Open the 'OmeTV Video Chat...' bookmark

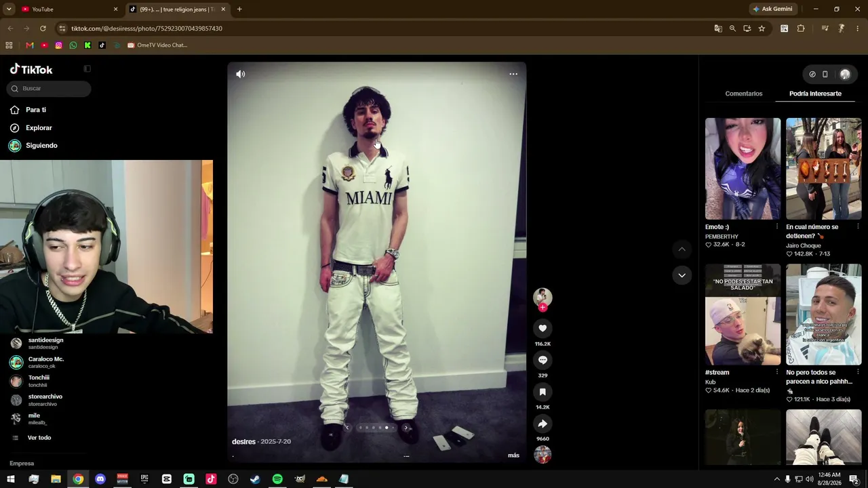tap(157, 45)
